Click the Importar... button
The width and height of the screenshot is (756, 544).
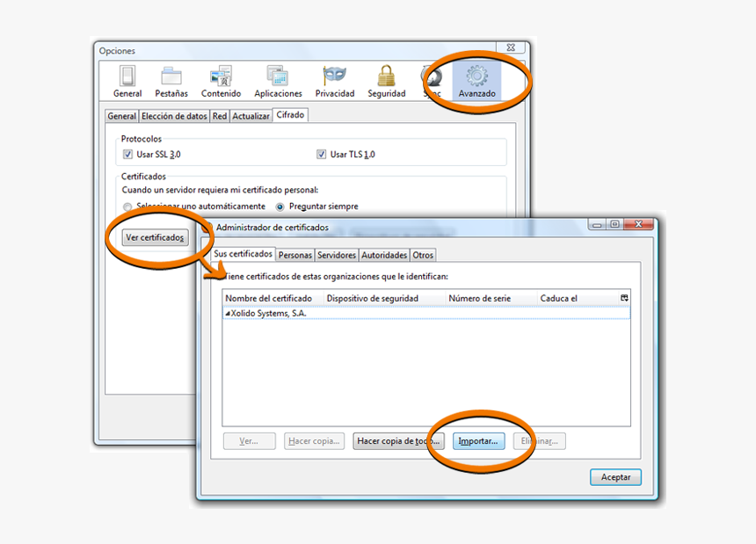(x=478, y=441)
